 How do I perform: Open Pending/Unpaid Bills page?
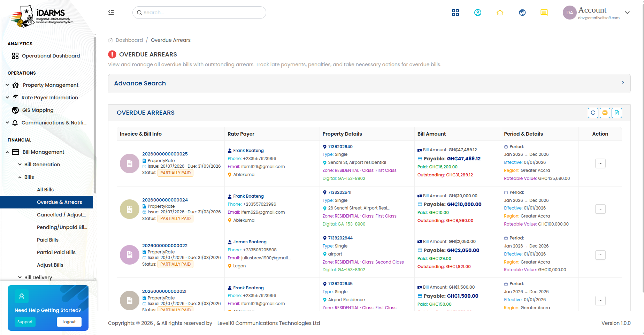point(62,227)
